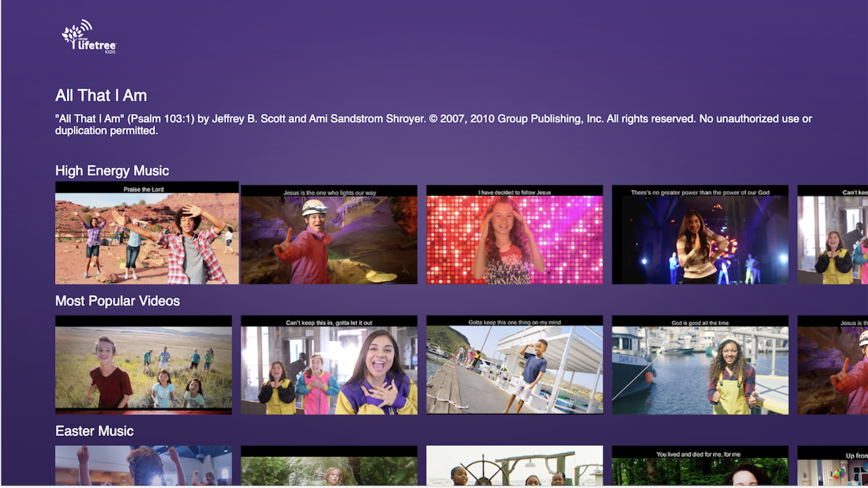
Task: Play 'Jesus is the one who lights our way' cave video
Action: tap(329, 235)
